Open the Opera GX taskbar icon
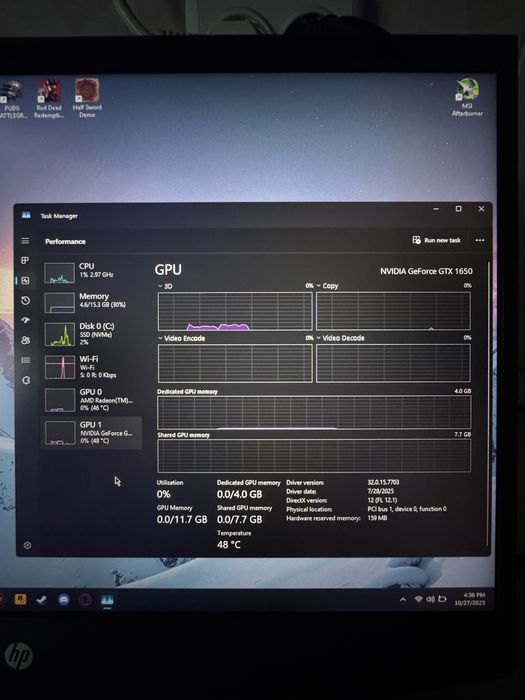The height and width of the screenshot is (700, 525). (x=85, y=600)
